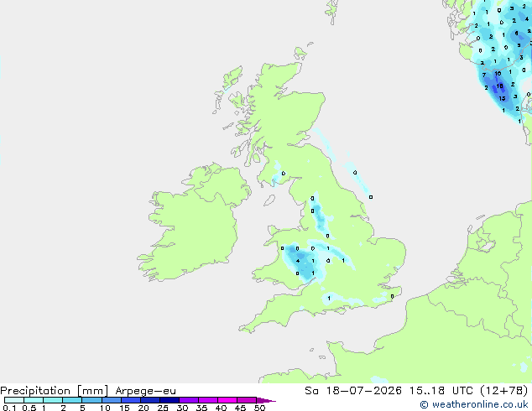Select legend swatch between 25 and 30
The image size is (532, 411).
coord(169,400)
